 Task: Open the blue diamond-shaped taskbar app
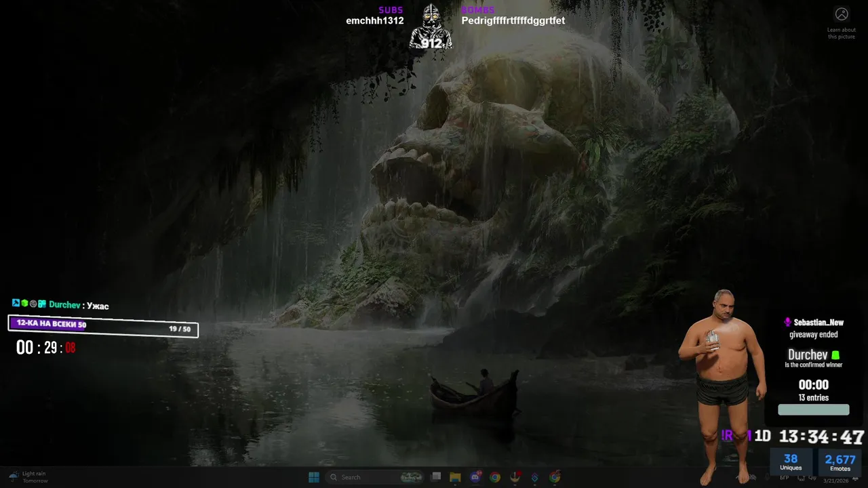[535, 477]
